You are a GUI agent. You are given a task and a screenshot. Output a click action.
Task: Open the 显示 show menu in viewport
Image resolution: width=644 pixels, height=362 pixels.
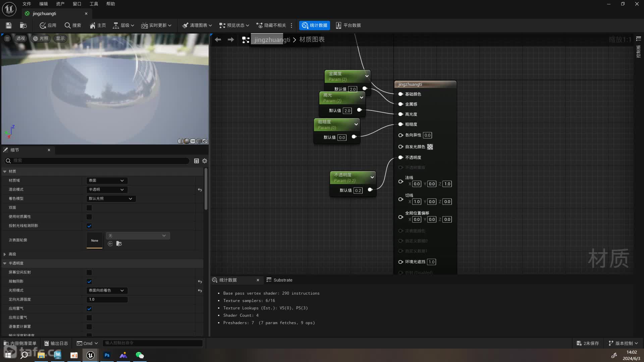[x=60, y=39]
